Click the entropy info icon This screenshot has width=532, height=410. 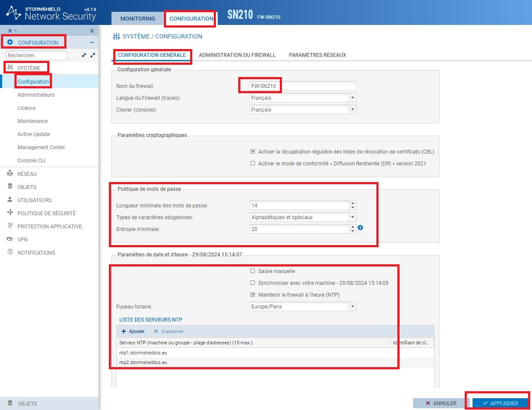361,228
